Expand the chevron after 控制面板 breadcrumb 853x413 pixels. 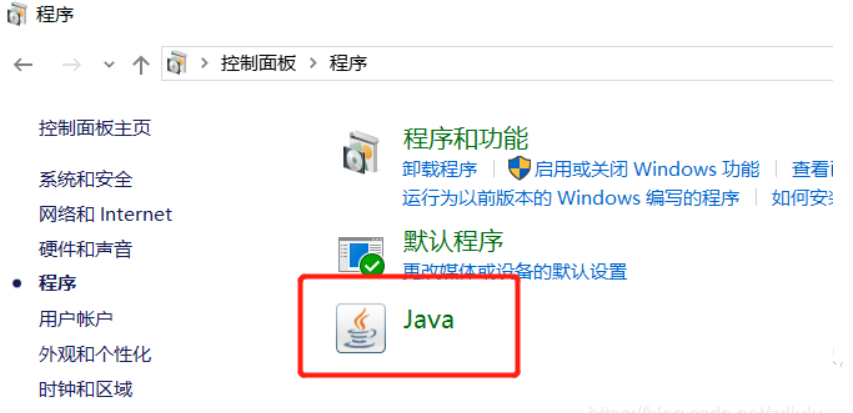313,63
